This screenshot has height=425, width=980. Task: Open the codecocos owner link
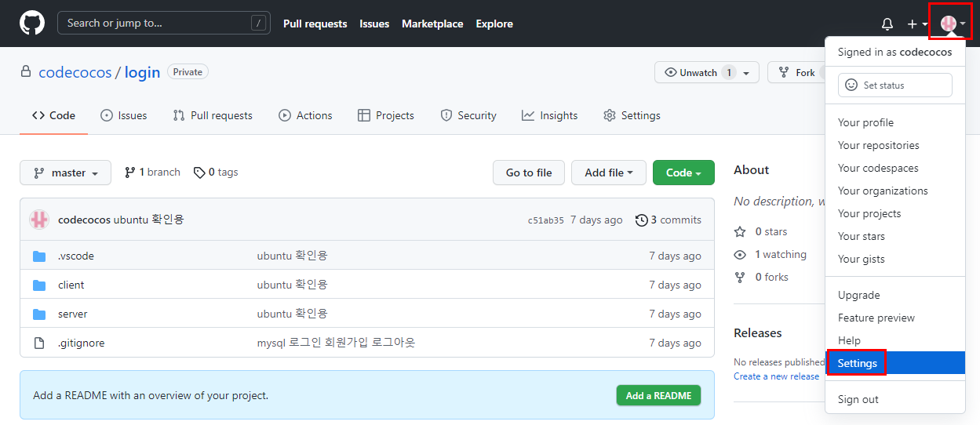tap(75, 72)
